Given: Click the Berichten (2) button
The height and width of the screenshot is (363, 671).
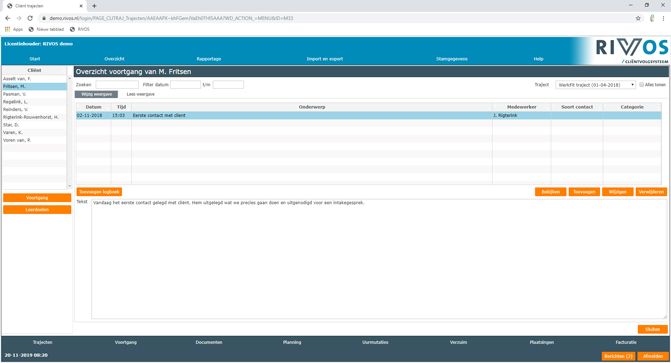Looking at the screenshot, I should coord(618,356).
